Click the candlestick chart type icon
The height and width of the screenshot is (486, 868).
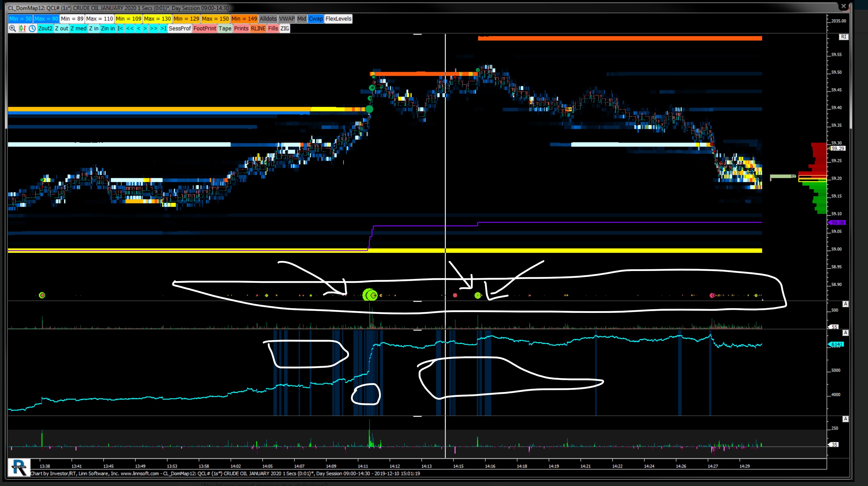click(22, 28)
